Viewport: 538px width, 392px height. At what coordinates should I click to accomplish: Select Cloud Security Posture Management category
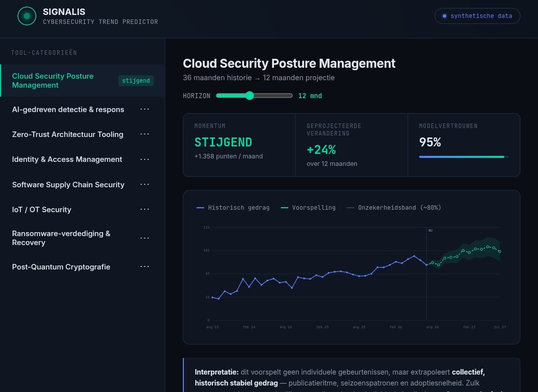tap(83, 81)
